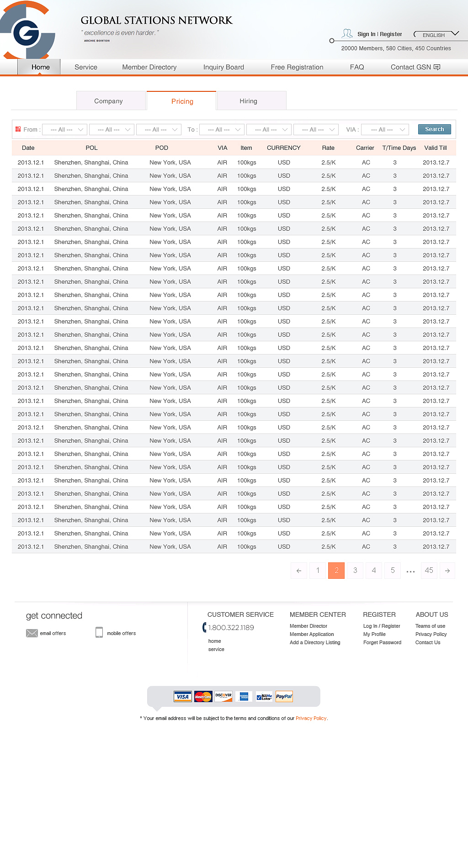Click the chat icon next to Contact GSN
The height and width of the screenshot is (868, 468).
(x=437, y=67)
